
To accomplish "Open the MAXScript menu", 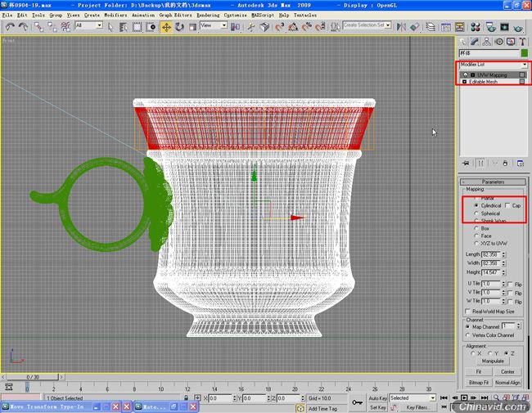I will (263, 16).
